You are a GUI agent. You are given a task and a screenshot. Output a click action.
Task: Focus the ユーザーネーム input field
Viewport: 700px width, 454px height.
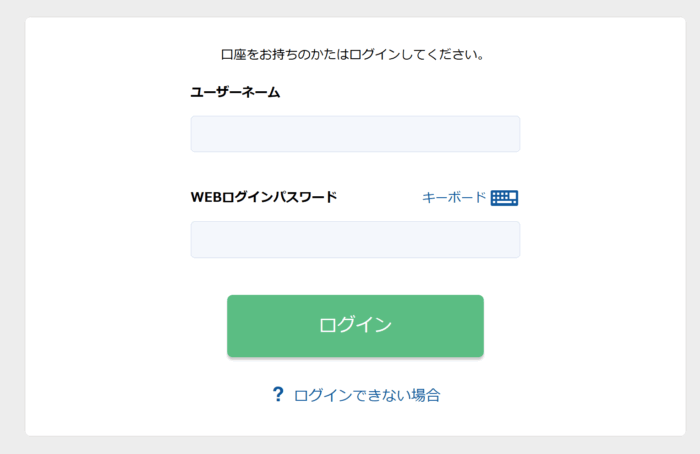[355, 134]
